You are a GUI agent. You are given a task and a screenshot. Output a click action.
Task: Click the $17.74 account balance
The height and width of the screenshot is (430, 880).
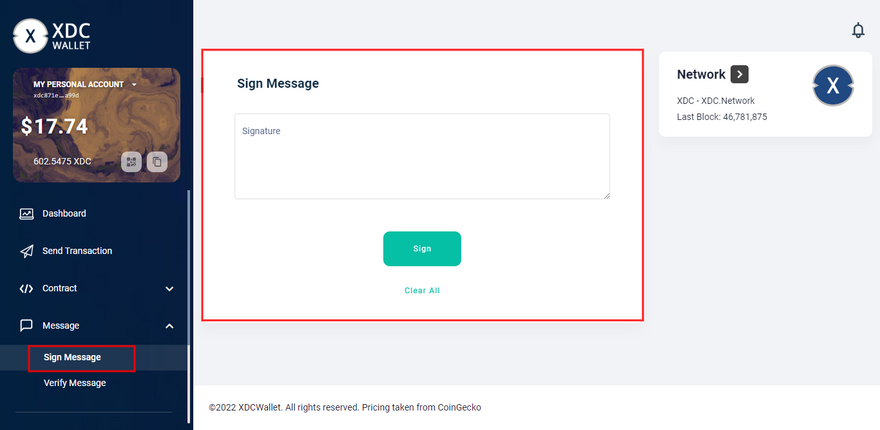tap(55, 126)
